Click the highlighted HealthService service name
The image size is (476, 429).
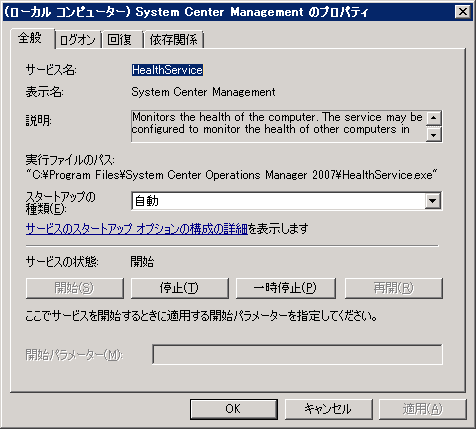[x=167, y=70]
